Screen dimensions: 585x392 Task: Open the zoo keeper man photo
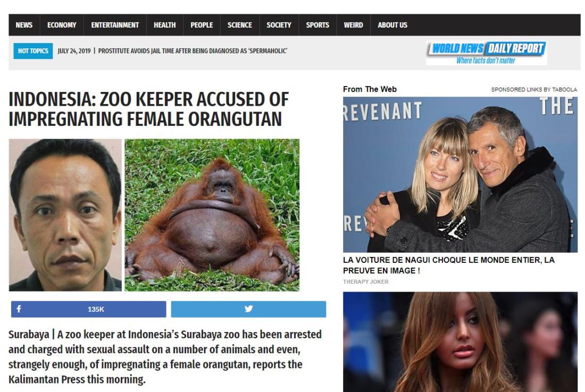[65, 215]
